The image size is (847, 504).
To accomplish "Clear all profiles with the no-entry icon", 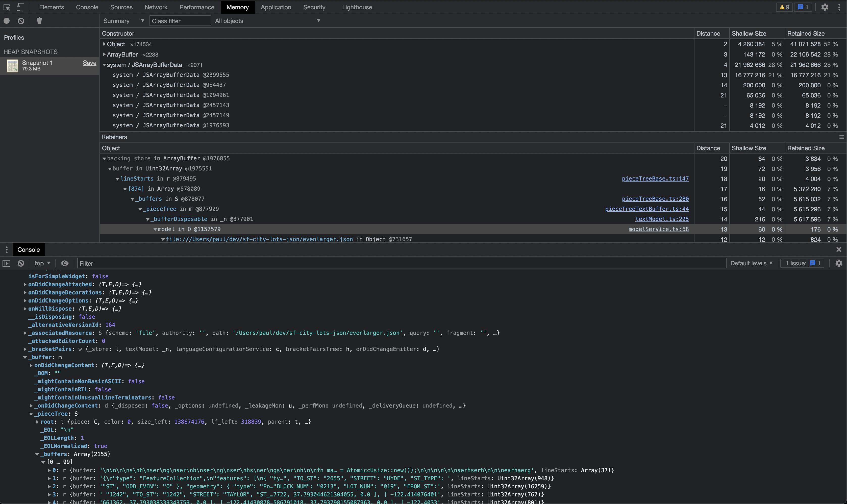I will tap(21, 21).
